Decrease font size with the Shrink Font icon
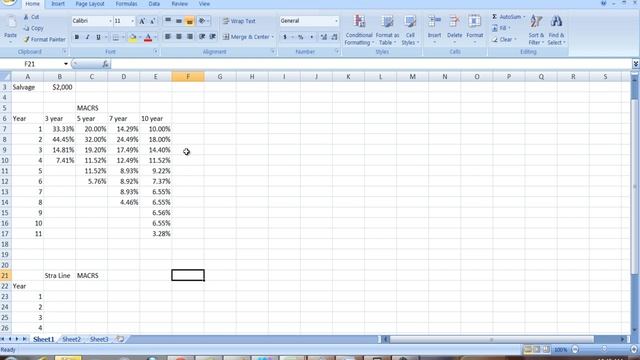Viewport: 640px width, 360px height. (153, 21)
